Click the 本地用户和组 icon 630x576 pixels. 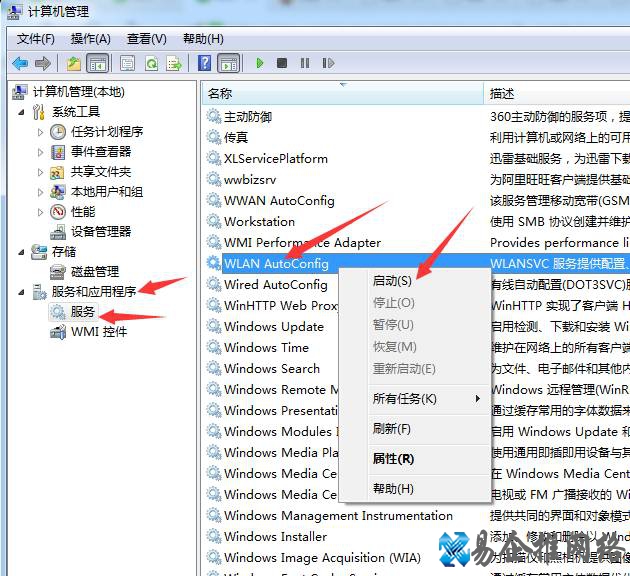click(57, 192)
